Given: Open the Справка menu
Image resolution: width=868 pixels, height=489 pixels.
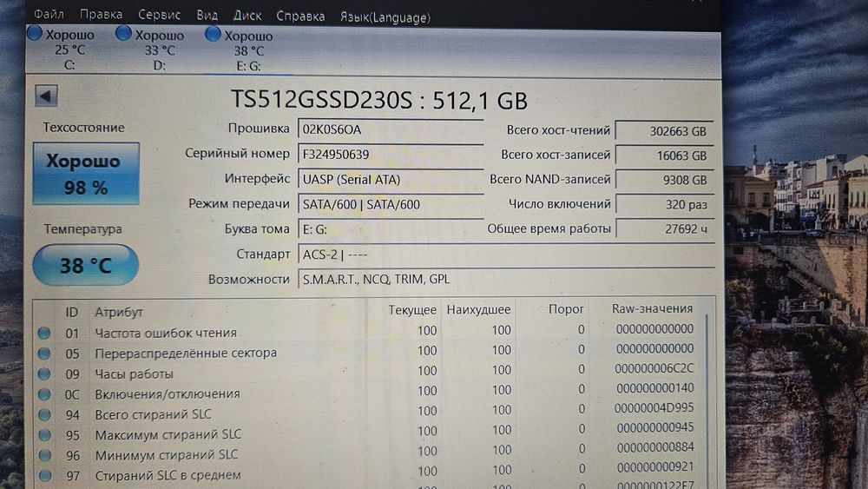Looking at the screenshot, I should click(300, 16).
